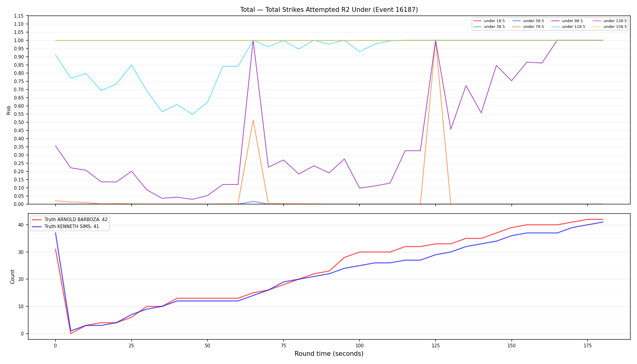Click the 'under 98.5' legend entry
Viewport: 637px width, 364px height.
(567, 21)
